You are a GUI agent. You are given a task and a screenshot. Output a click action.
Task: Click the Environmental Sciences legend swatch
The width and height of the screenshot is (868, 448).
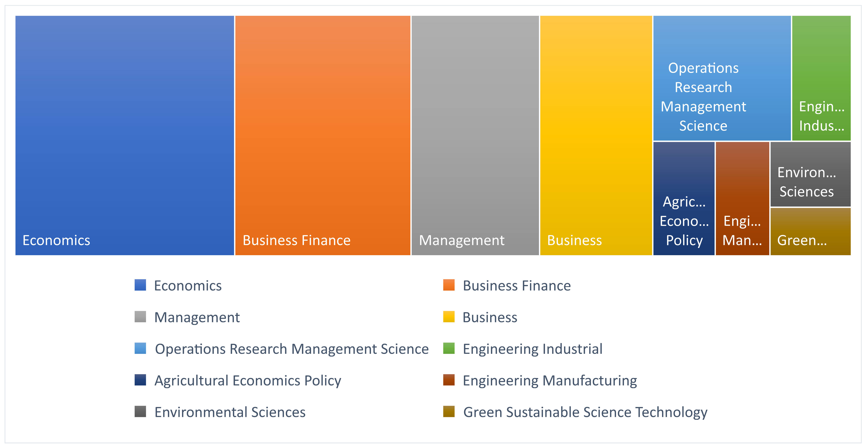140,411
